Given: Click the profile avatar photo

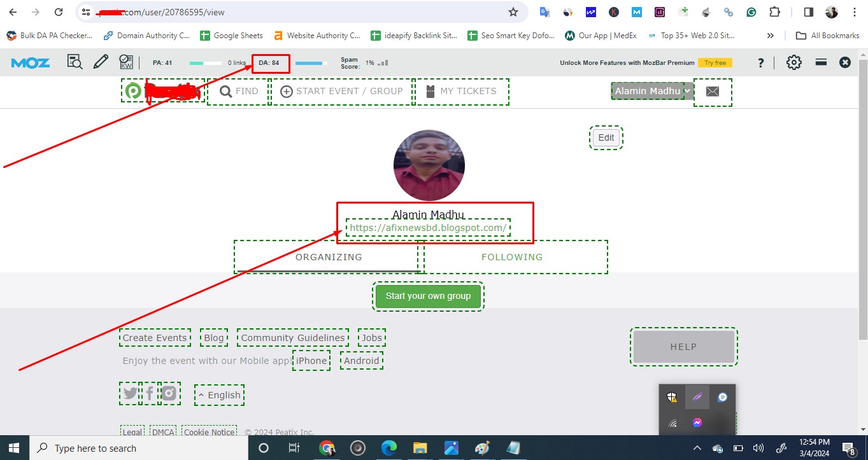Looking at the screenshot, I should (x=429, y=165).
